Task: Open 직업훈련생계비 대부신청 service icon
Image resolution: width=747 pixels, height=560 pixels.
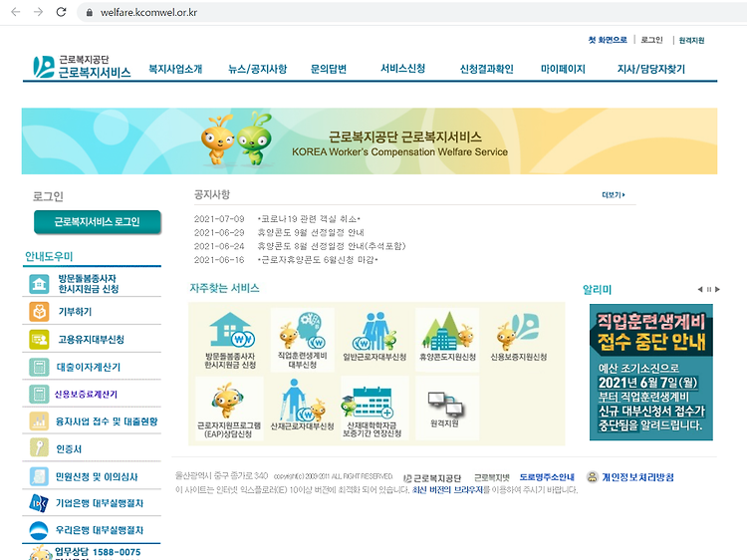Action: (303, 340)
